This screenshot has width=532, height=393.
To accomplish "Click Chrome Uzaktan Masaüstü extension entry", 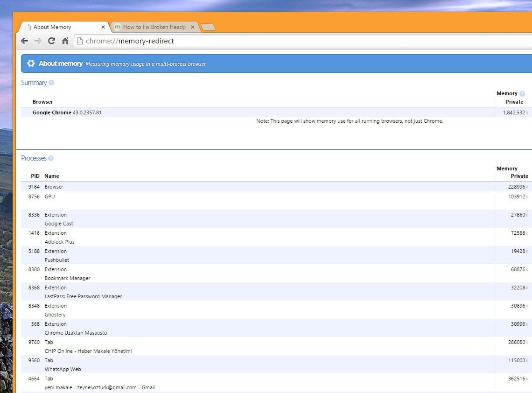I will (76, 333).
